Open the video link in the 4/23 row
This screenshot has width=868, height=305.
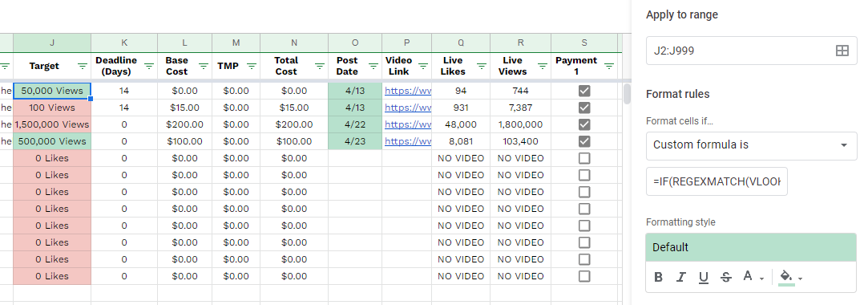407,140
